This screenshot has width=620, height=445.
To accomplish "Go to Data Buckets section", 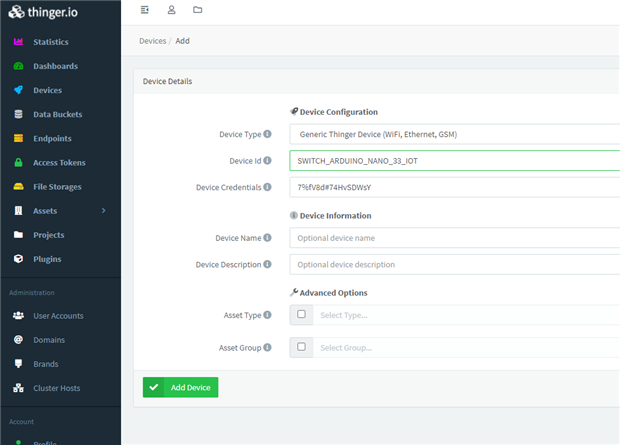I will click(x=58, y=114).
